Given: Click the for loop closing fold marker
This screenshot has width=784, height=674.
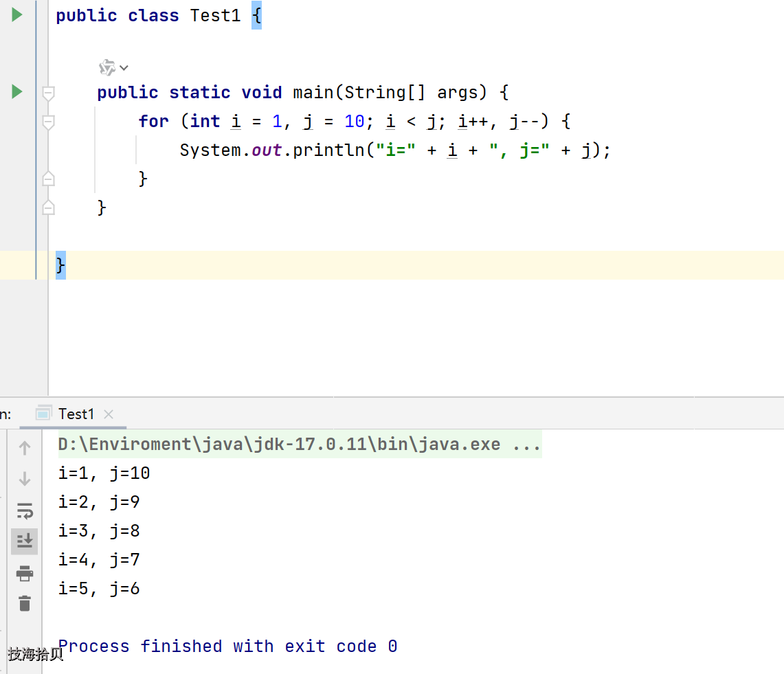Looking at the screenshot, I should pyautogui.click(x=49, y=179).
